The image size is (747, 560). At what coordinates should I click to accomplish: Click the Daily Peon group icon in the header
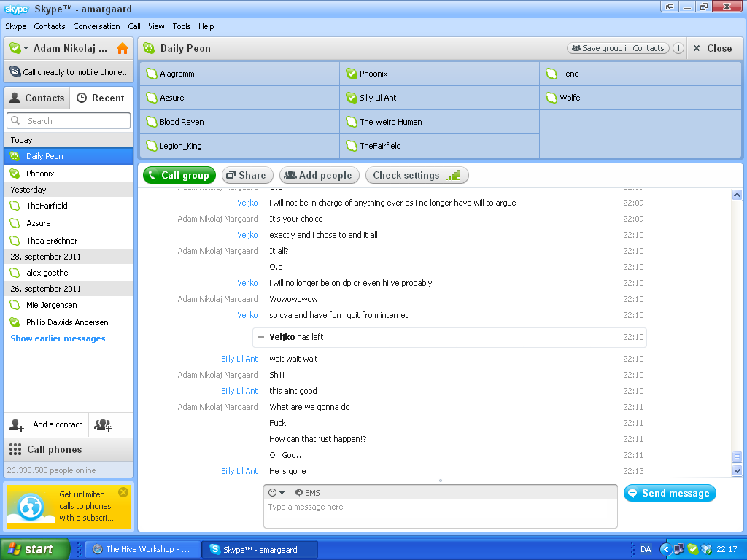149,48
